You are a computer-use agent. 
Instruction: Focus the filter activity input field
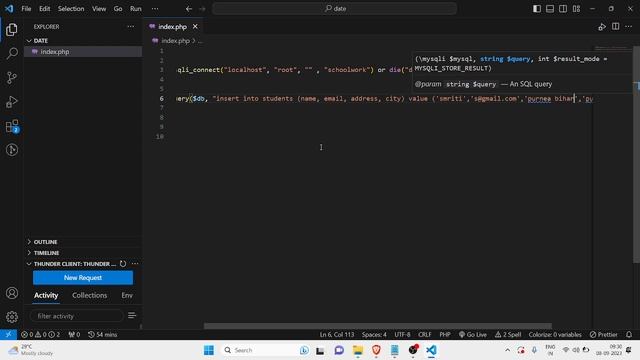coord(76,316)
